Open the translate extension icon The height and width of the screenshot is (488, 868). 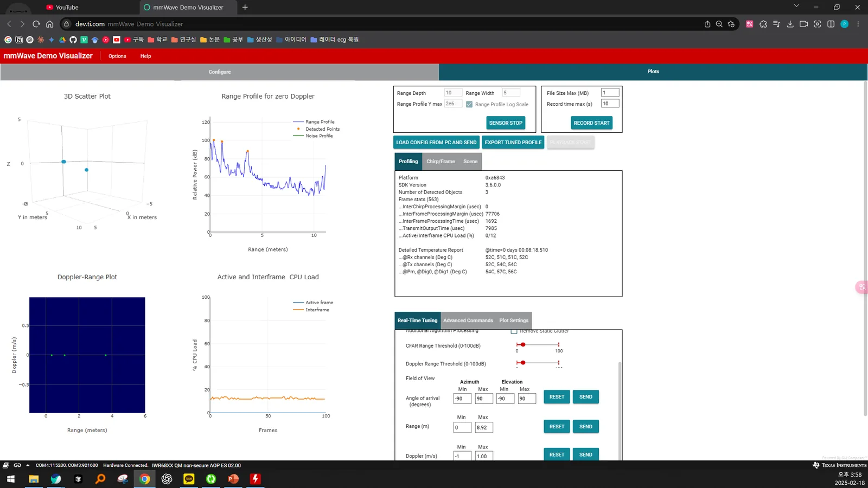pyautogui.click(x=750, y=24)
